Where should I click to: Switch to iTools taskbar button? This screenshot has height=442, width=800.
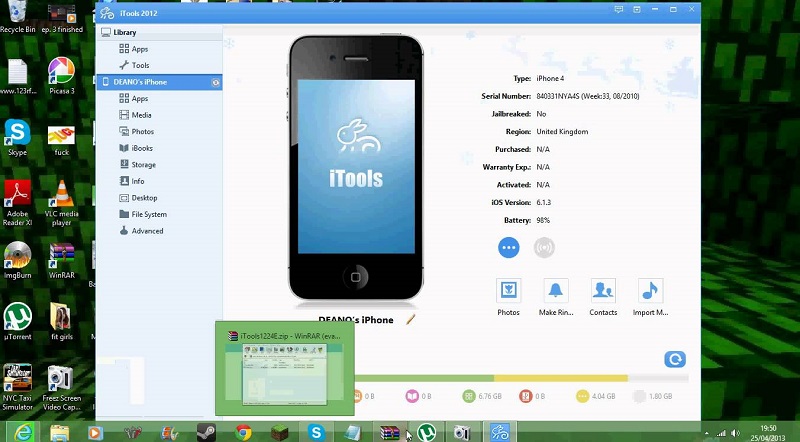point(500,432)
